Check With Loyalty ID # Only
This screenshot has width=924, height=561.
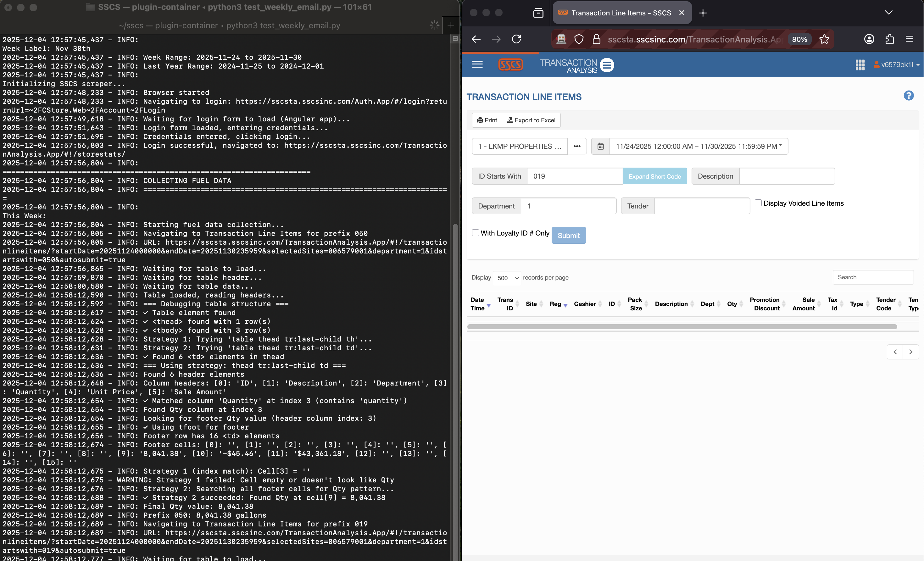point(476,232)
